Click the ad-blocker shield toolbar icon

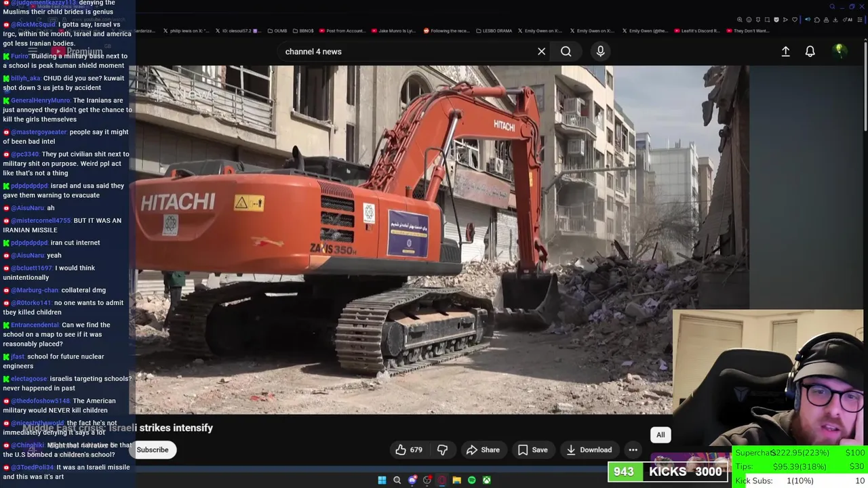776,20
